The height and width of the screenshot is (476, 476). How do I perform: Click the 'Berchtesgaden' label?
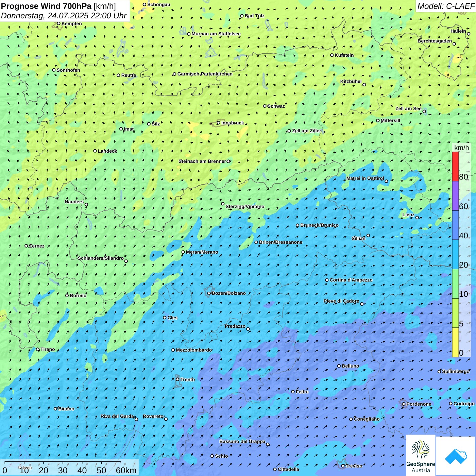[x=435, y=41]
